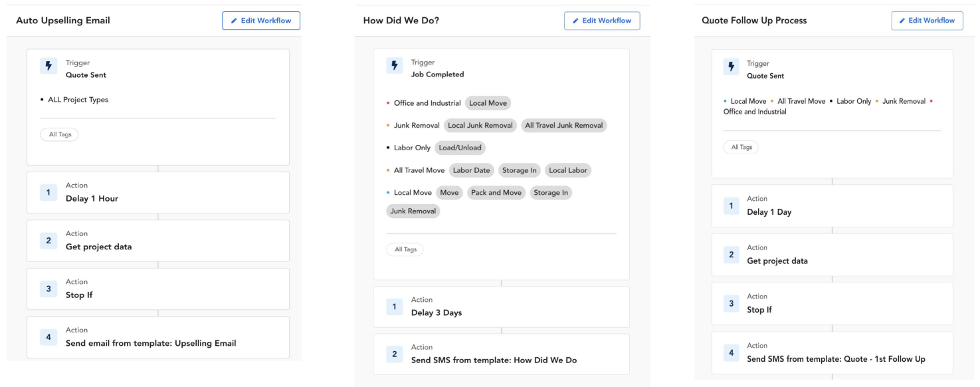Screen dimensions: 980x387
Task: Select the Pack and Move tag
Action: (x=498, y=193)
